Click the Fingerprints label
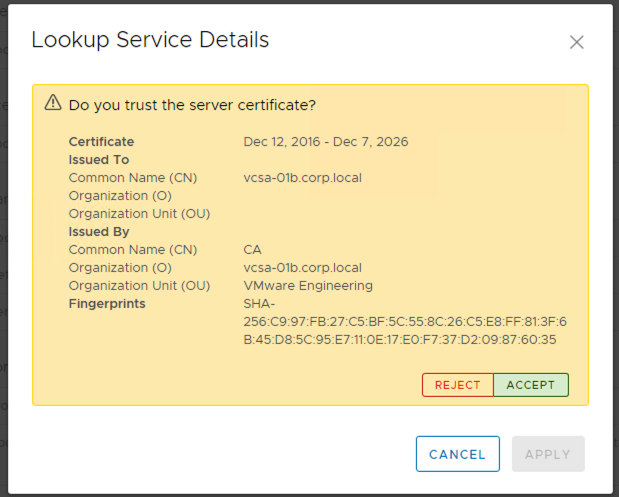The height and width of the screenshot is (497, 619). pyautogui.click(x=107, y=304)
